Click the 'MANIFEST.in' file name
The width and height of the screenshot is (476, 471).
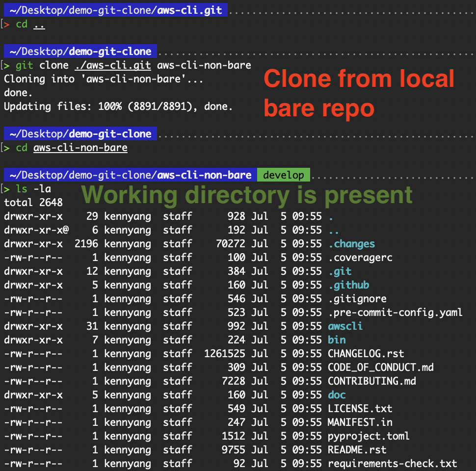pyautogui.click(x=360, y=422)
